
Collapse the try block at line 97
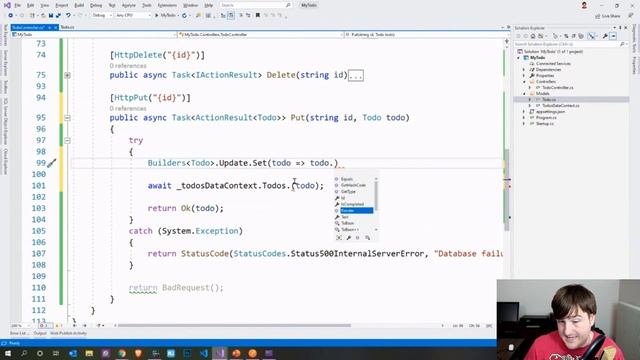coord(67,140)
